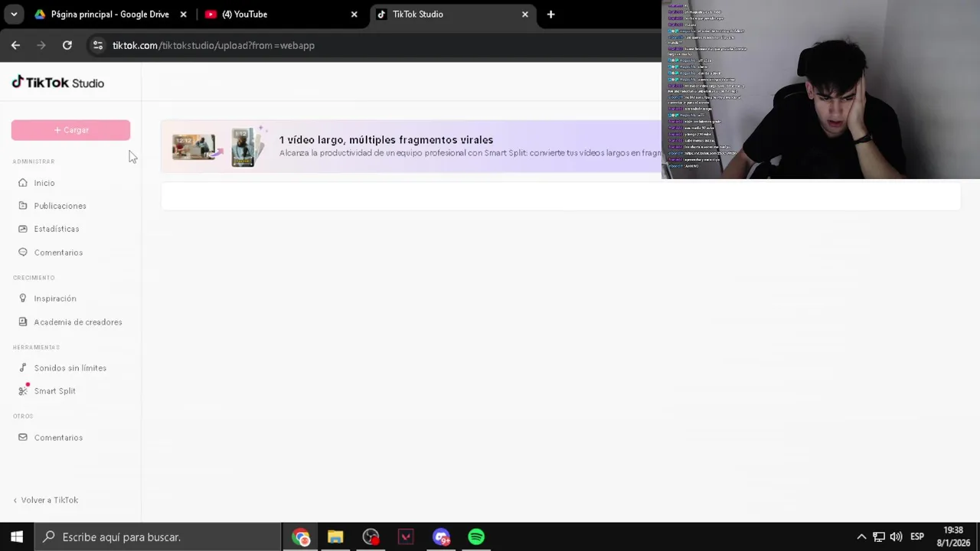Close the TikTok Studio tab
The image size is (980, 551).
pyautogui.click(x=524, y=14)
